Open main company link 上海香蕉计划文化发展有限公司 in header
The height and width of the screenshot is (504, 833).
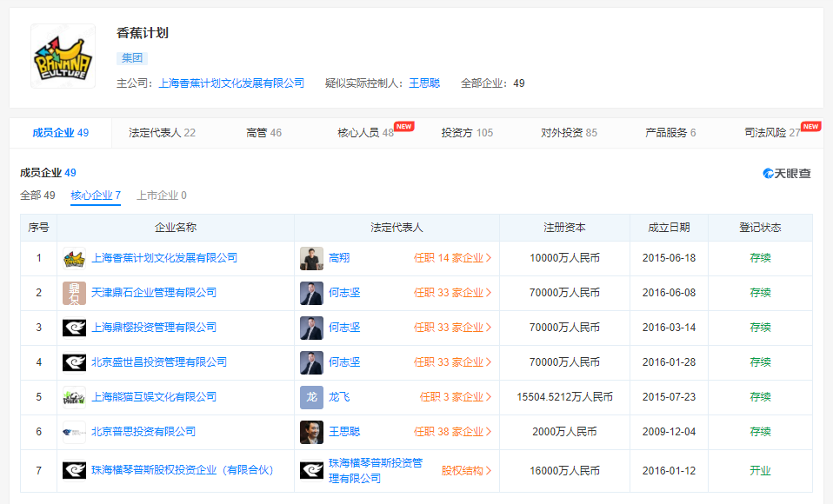pyautogui.click(x=231, y=83)
